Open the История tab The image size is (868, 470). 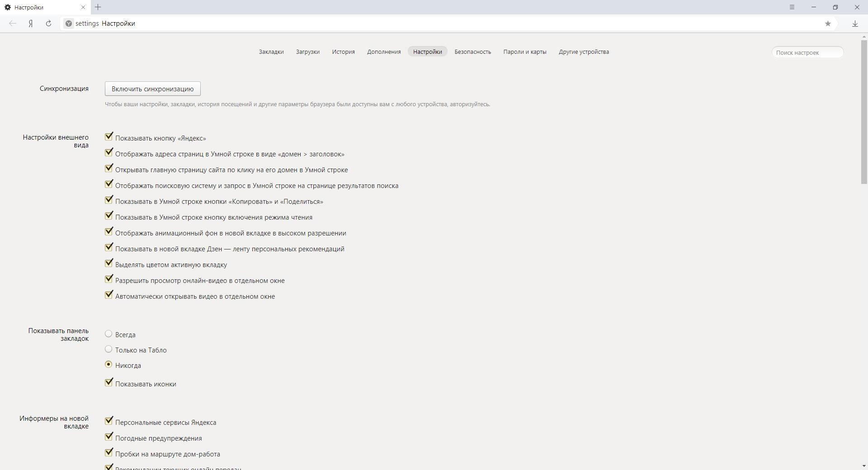pyautogui.click(x=343, y=52)
